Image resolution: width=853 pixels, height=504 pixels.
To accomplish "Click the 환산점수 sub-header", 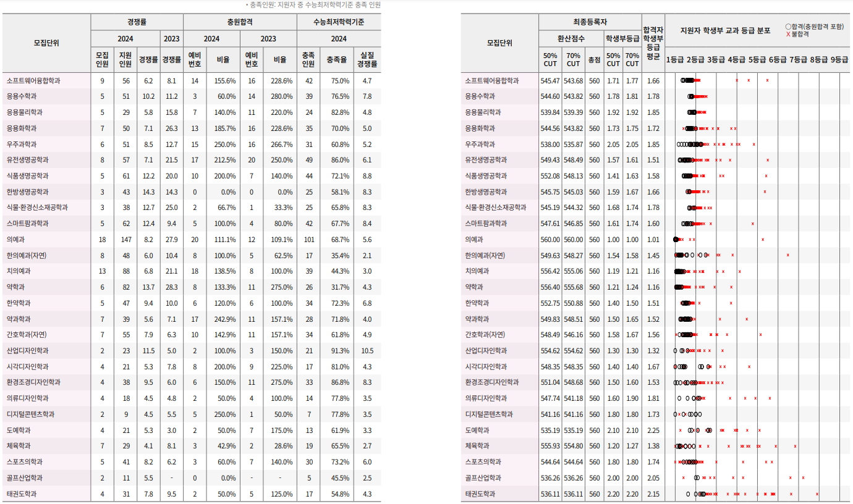I will tap(571, 38).
